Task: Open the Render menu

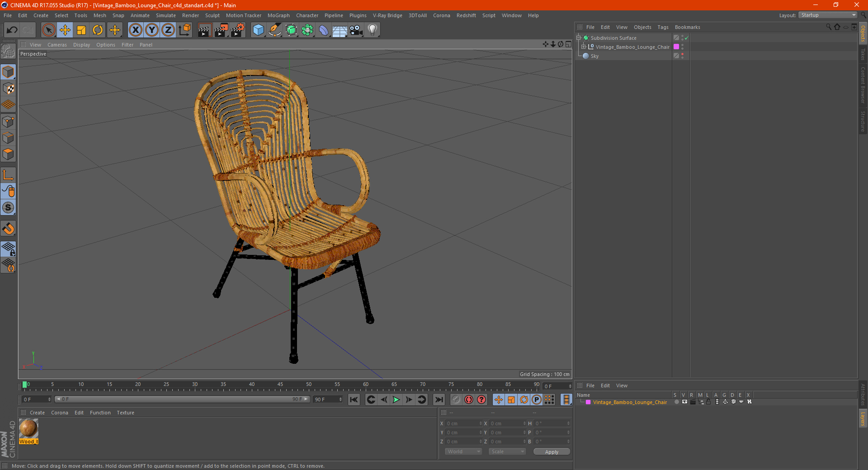Action: (x=190, y=15)
